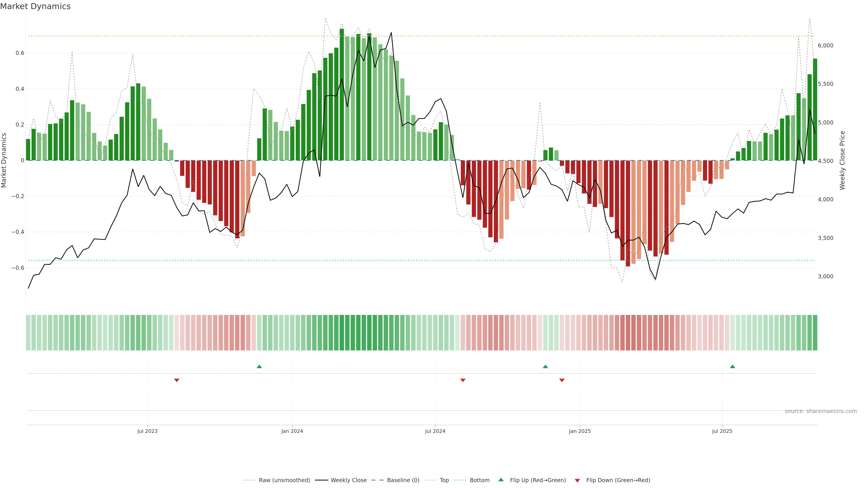
Task: Click the red flip-down marker after Jul 2024
Action: (463, 380)
